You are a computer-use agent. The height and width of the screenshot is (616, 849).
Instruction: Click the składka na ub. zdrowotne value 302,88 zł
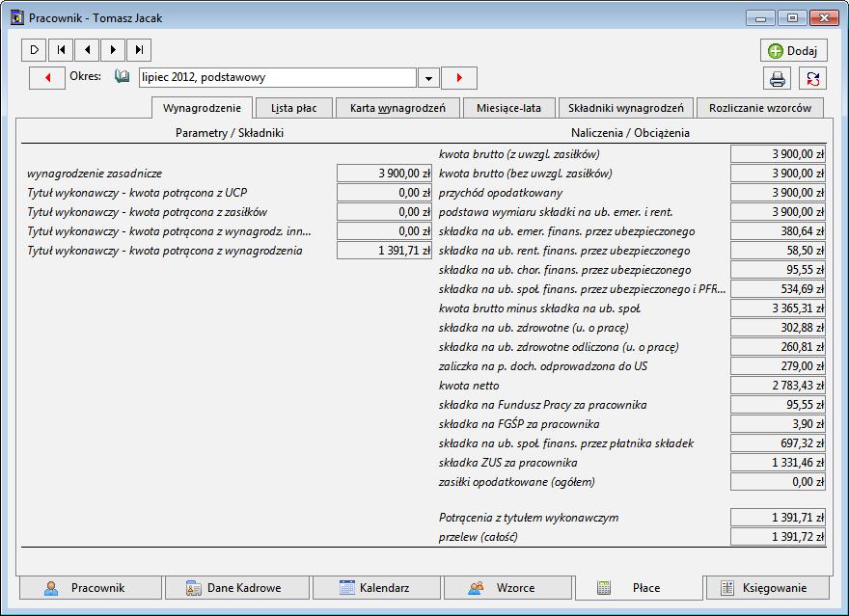tap(778, 328)
